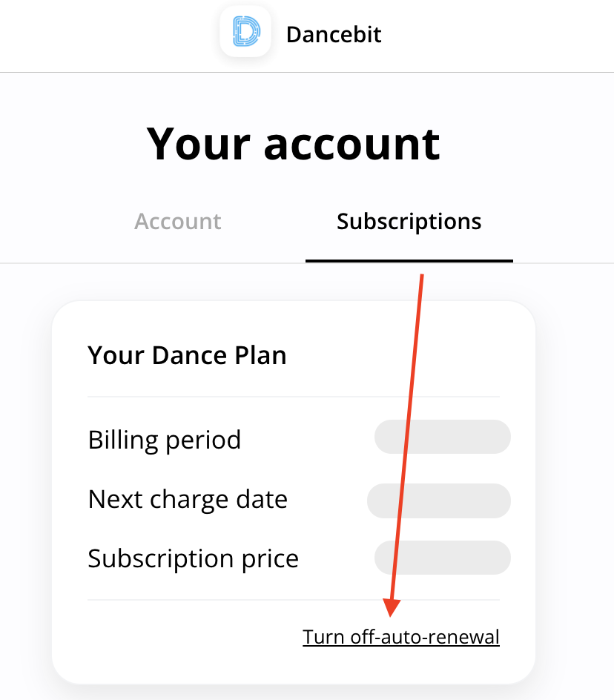Viewport: 614px width, 700px height.
Task: Click the 'Your account' page title
Action: (x=294, y=144)
